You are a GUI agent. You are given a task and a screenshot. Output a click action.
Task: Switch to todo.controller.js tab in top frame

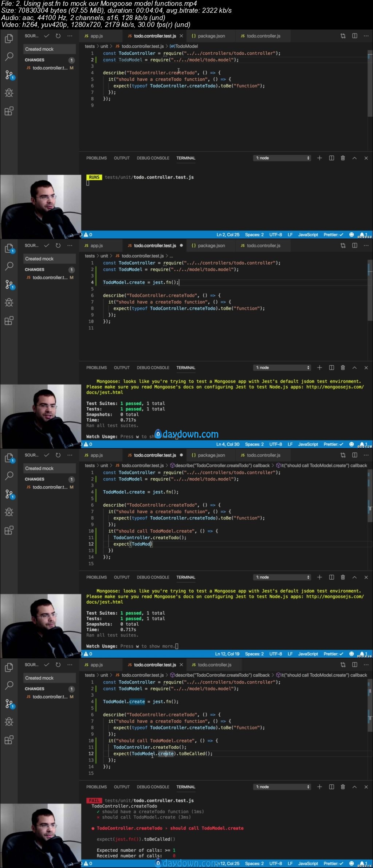click(x=260, y=36)
